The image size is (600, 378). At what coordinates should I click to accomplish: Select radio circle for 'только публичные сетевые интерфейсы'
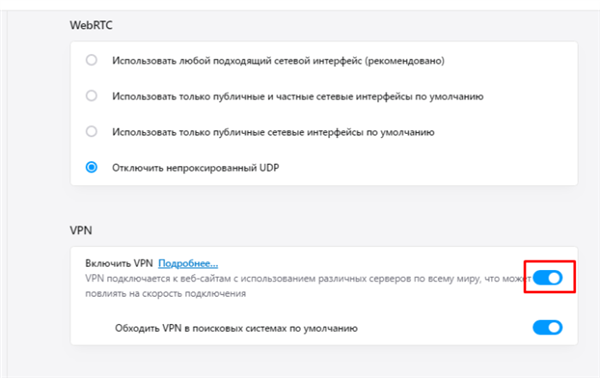(91, 132)
